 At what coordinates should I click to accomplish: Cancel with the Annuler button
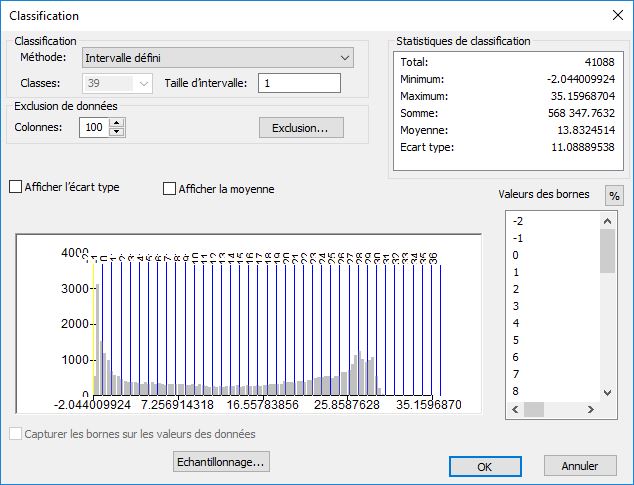tap(579, 466)
